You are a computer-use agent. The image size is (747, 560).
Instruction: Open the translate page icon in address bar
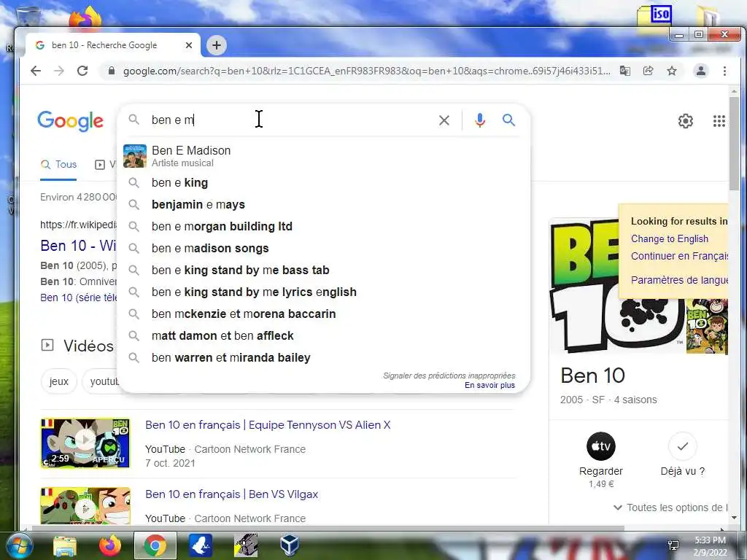tap(624, 71)
